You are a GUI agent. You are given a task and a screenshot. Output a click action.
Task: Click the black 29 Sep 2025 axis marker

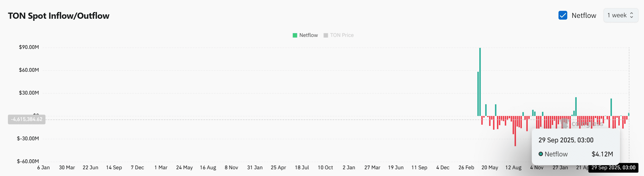point(613,168)
